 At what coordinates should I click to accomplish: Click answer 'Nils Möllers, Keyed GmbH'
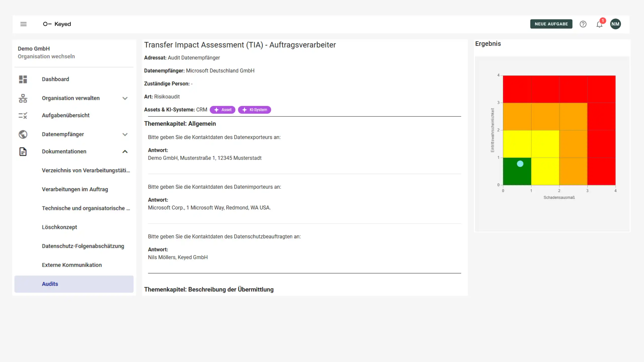[x=178, y=257]
